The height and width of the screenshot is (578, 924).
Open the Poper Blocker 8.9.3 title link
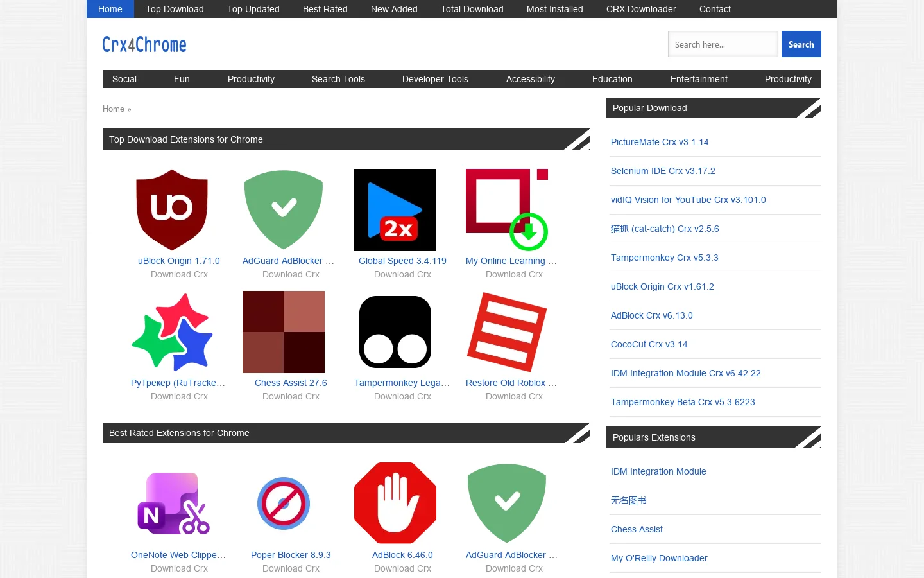pyautogui.click(x=291, y=555)
